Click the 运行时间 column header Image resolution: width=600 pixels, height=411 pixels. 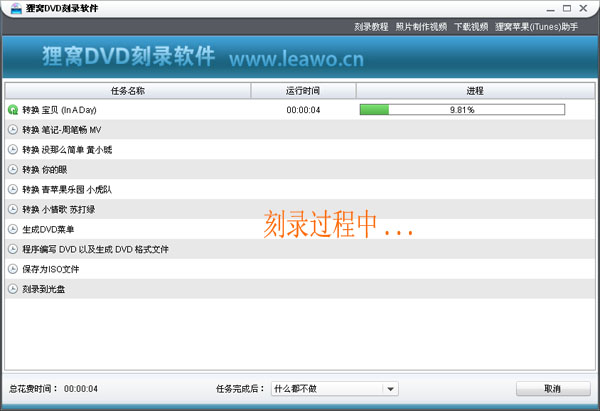coord(303,91)
